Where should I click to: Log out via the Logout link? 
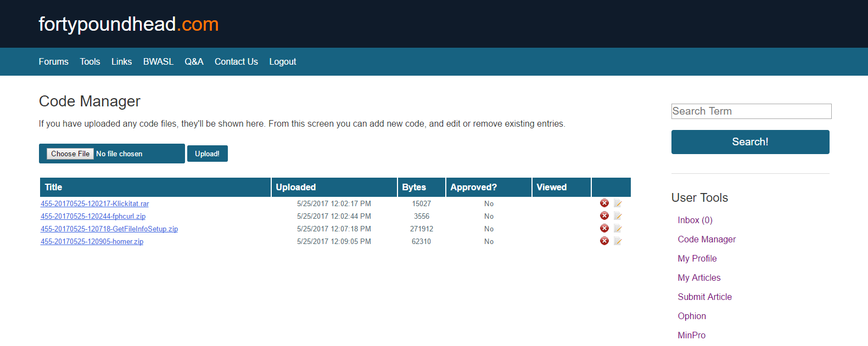click(x=283, y=61)
